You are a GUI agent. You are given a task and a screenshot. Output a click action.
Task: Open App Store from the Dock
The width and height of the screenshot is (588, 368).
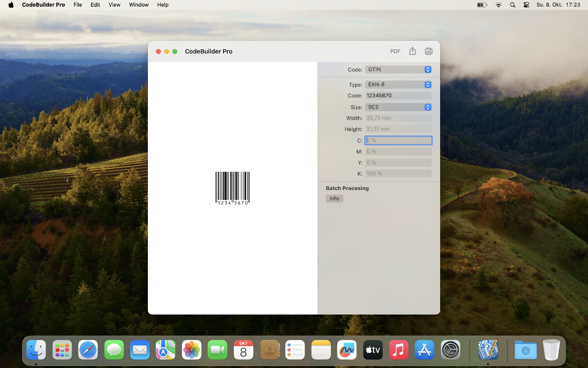(425, 350)
